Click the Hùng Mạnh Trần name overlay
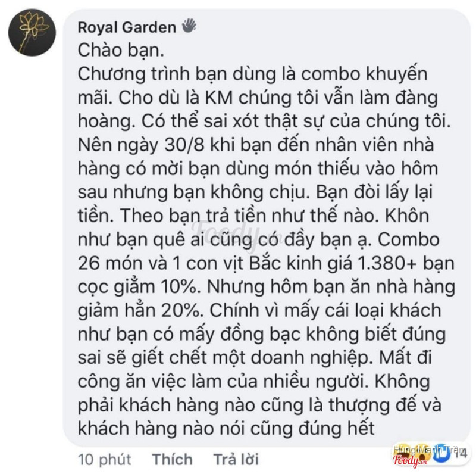476x474 pixels. [x=429, y=449]
